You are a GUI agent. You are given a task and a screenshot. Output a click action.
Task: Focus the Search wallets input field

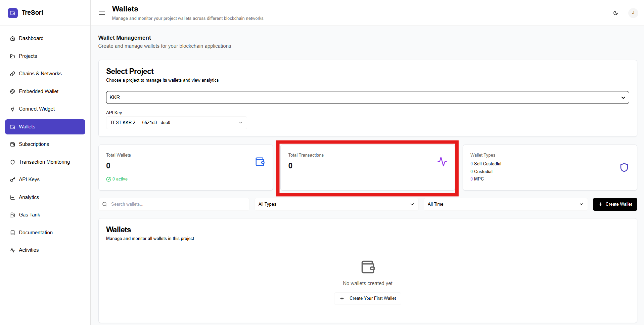pyautogui.click(x=178, y=204)
